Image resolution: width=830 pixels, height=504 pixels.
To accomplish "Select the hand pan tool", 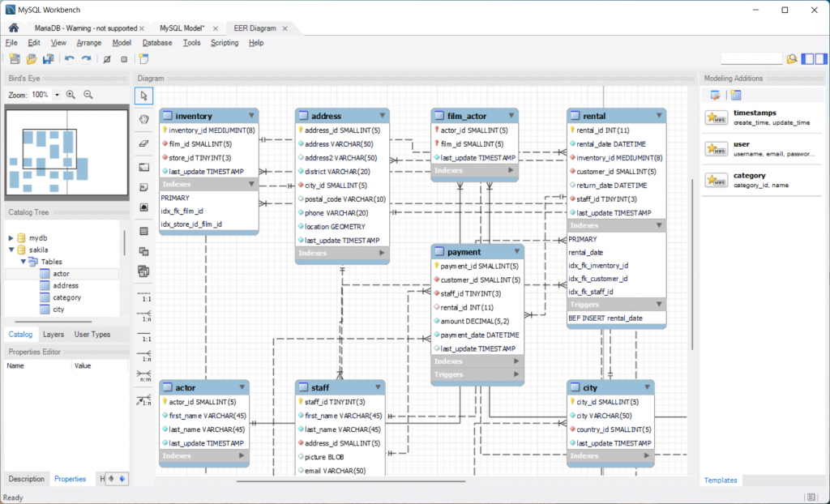I will (144, 120).
